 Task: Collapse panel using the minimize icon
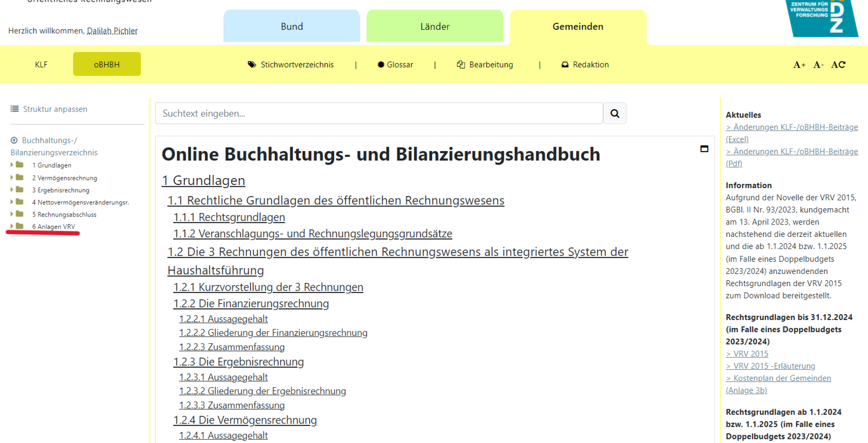[704, 149]
